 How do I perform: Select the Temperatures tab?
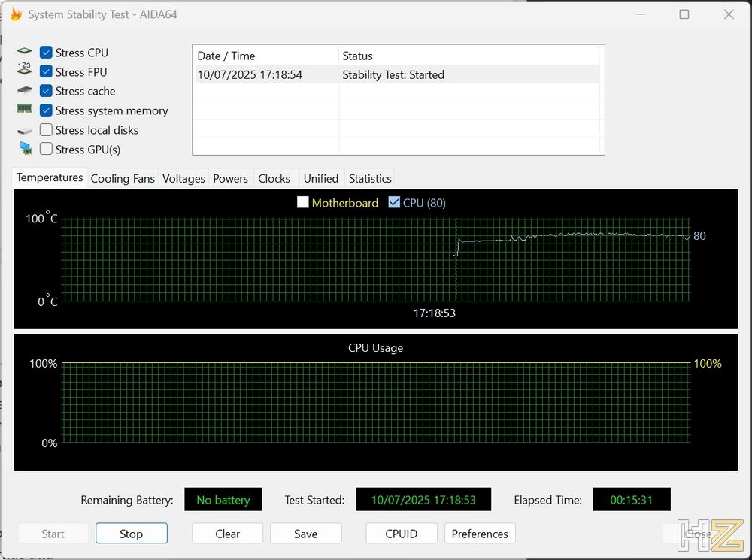[x=50, y=177]
